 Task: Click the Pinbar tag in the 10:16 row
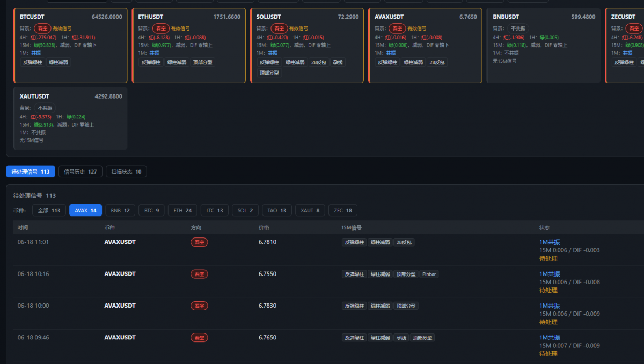tap(429, 274)
